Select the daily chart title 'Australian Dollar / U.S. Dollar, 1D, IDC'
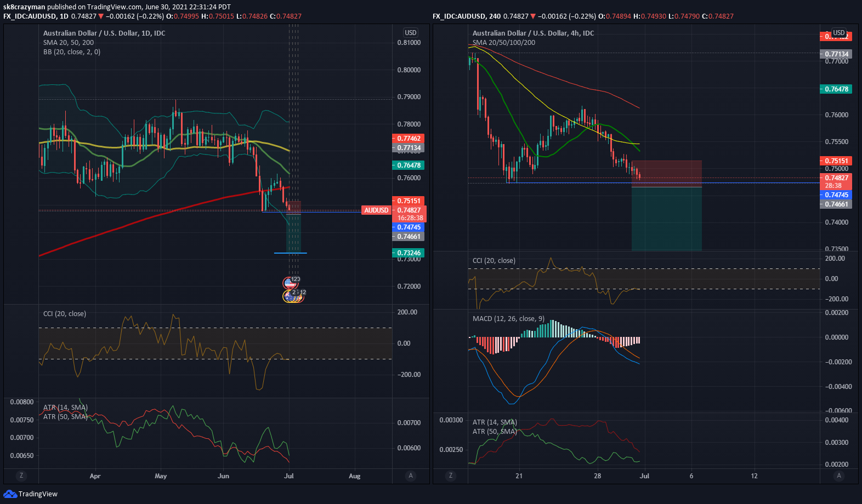The width and height of the screenshot is (862, 504). point(104,33)
